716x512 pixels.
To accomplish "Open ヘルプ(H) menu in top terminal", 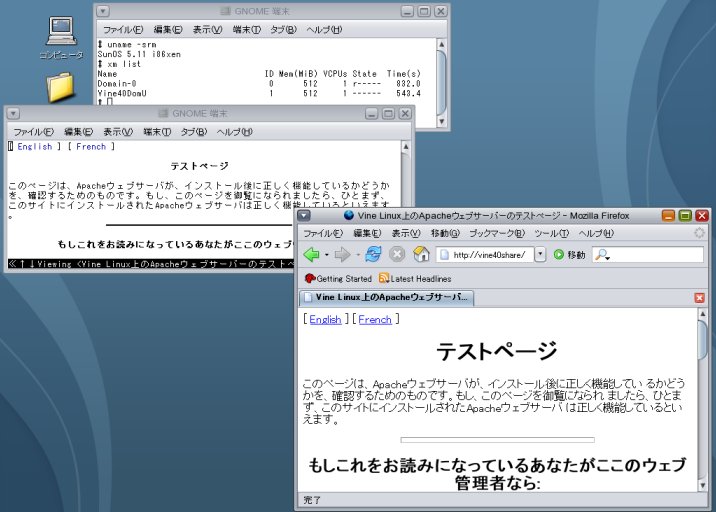I will pos(324,30).
